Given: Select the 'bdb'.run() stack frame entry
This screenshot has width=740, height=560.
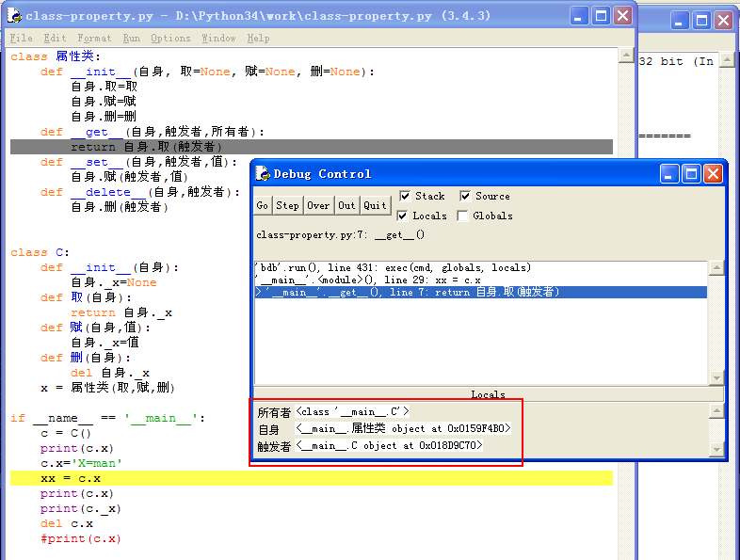Looking at the screenshot, I should point(393,268).
